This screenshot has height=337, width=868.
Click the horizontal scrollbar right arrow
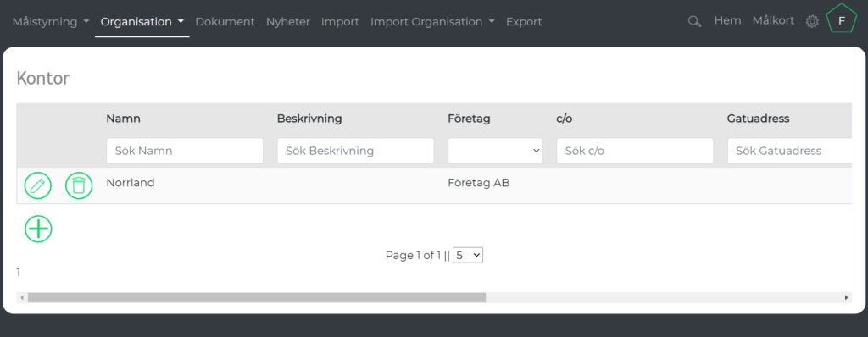847,298
